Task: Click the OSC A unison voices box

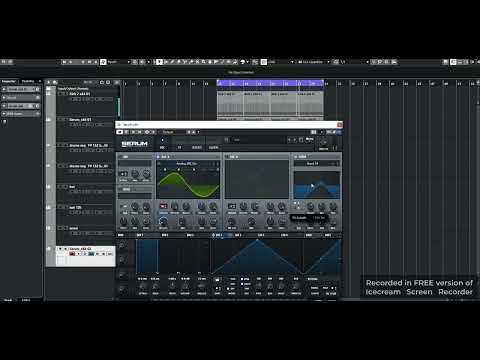Action: pos(164,206)
